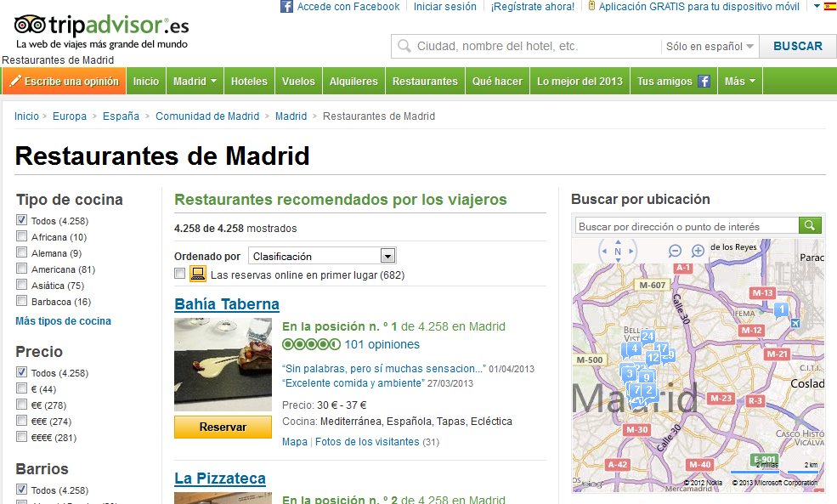Check the Alemana cuisine checkbox
Image resolution: width=837 pixels, height=504 pixels.
click(x=21, y=252)
